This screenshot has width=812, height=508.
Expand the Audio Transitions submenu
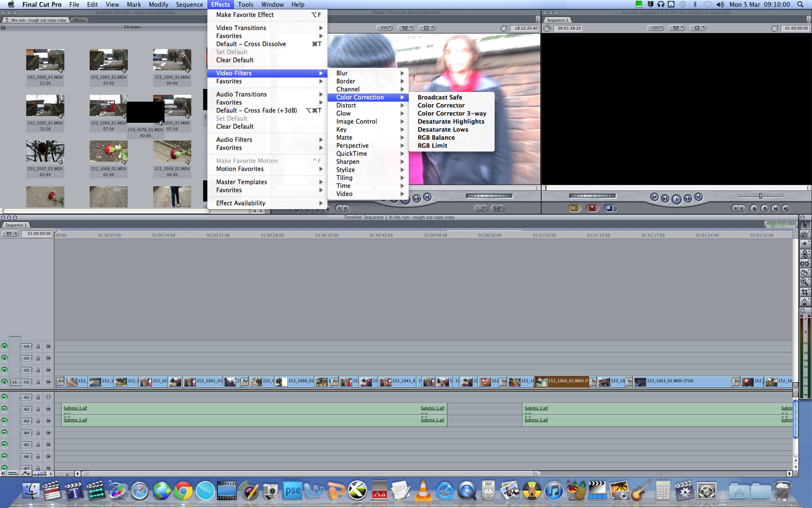(267, 94)
